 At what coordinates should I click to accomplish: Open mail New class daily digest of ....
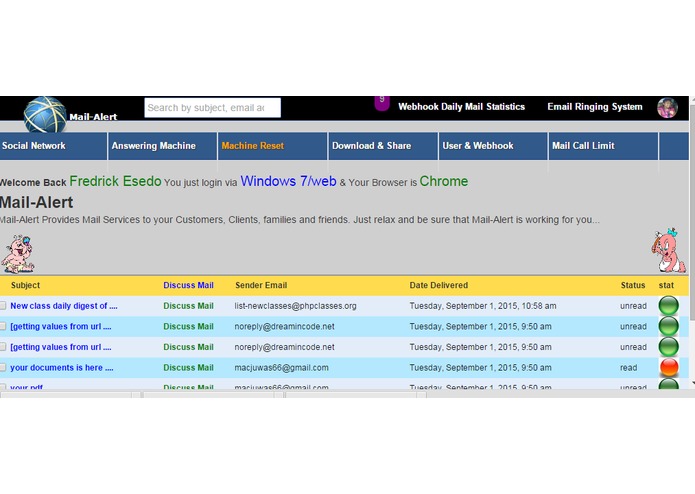point(64,306)
